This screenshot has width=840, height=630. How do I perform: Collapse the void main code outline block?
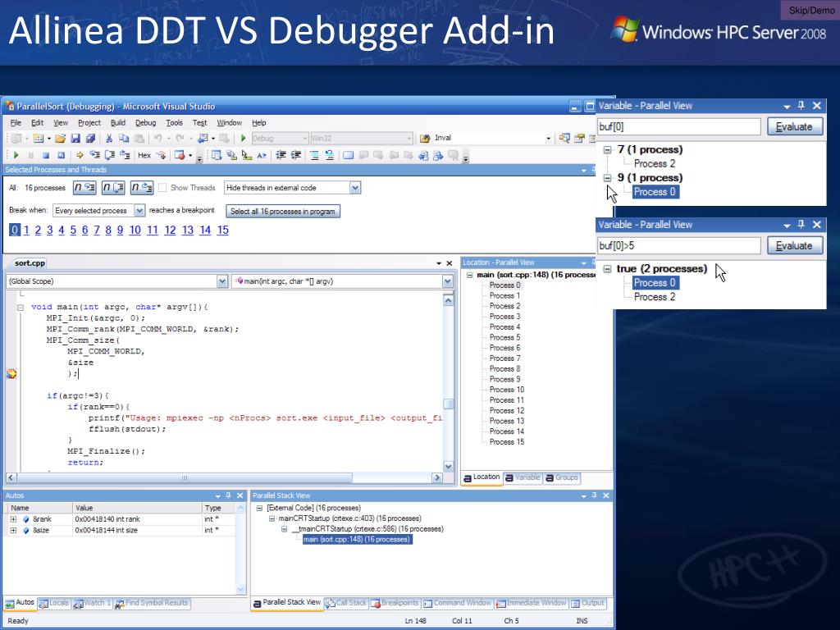(21, 308)
